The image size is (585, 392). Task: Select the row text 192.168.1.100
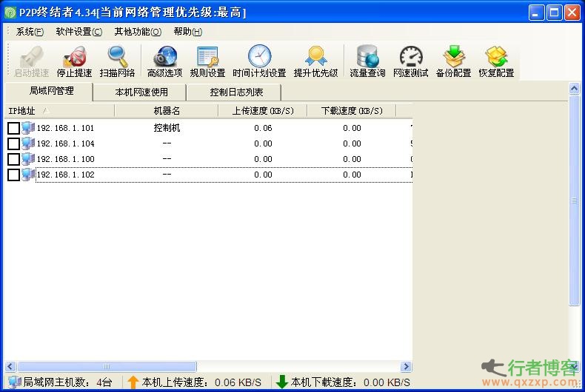coord(66,159)
